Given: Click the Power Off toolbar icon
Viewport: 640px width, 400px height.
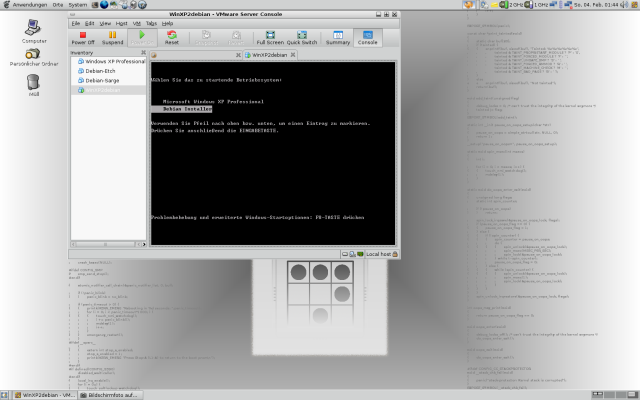Looking at the screenshot, I should click(83, 38).
